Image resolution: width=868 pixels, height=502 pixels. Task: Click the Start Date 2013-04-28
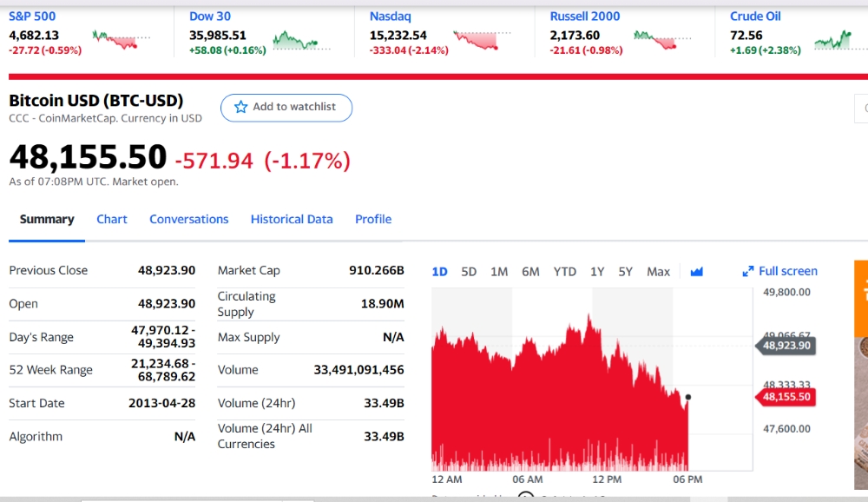pyautogui.click(x=161, y=403)
